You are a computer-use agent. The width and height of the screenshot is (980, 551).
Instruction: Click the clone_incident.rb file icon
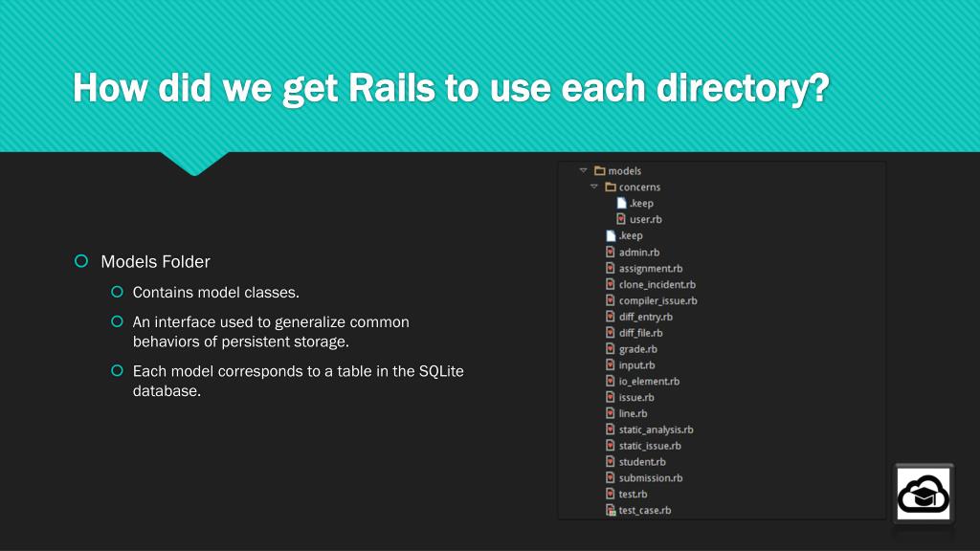click(611, 284)
